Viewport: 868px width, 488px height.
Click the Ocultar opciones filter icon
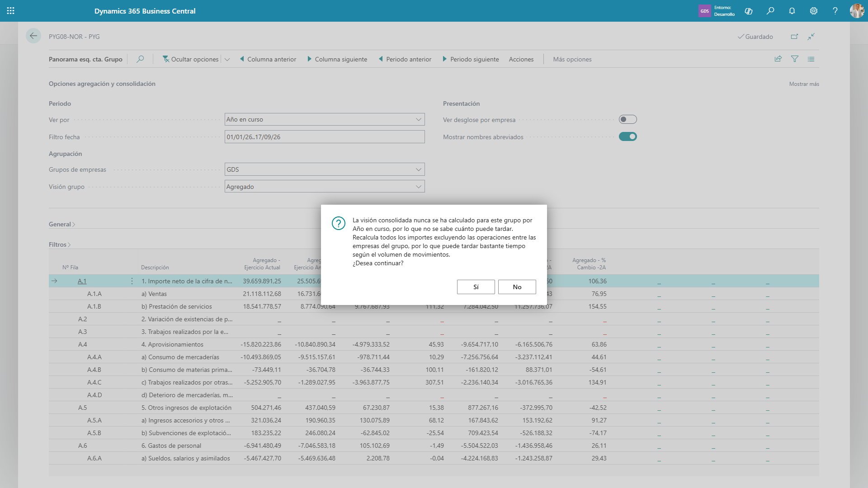(x=166, y=59)
